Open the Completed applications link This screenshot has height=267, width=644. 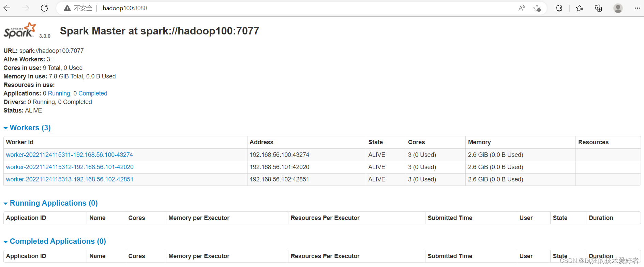93,93
